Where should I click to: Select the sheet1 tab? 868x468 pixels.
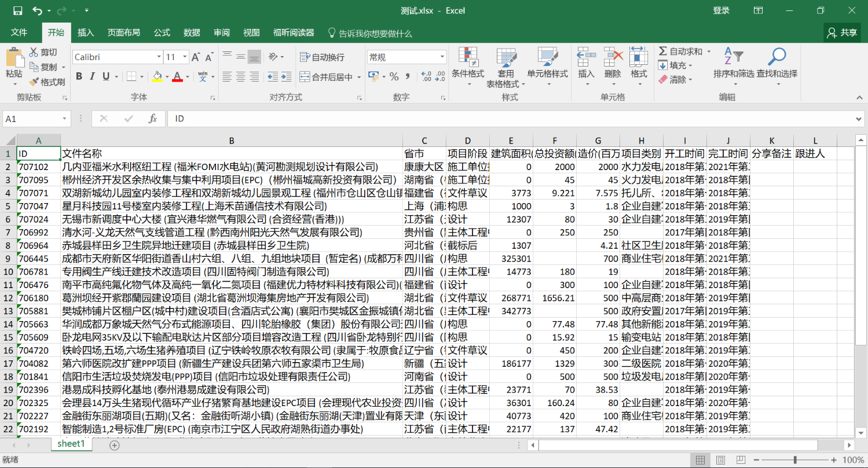71,444
